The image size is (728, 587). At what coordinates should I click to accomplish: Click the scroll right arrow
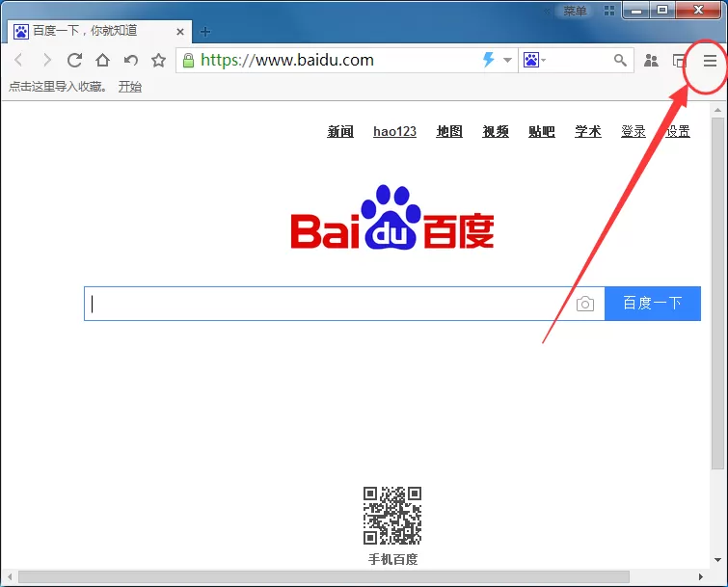701,576
